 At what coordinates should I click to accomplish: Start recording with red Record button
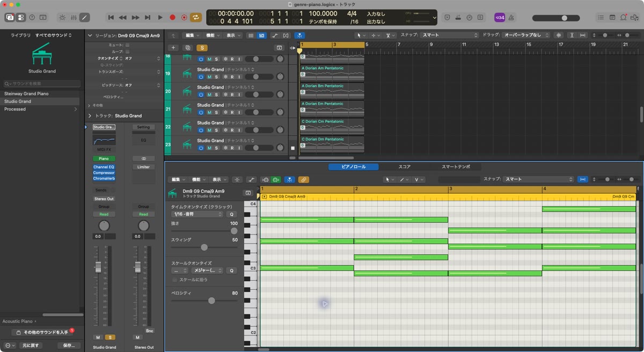click(x=172, y=17)
